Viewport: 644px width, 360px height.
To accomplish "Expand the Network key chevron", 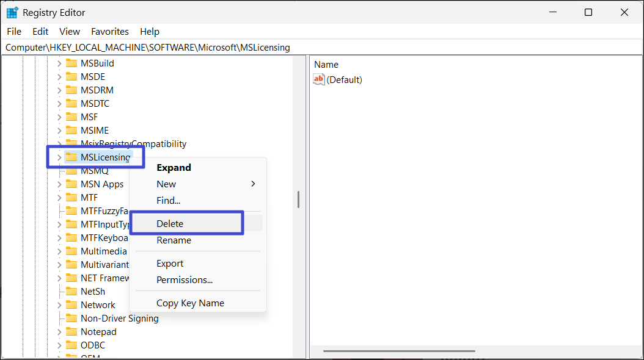I will tap(59, 305).
